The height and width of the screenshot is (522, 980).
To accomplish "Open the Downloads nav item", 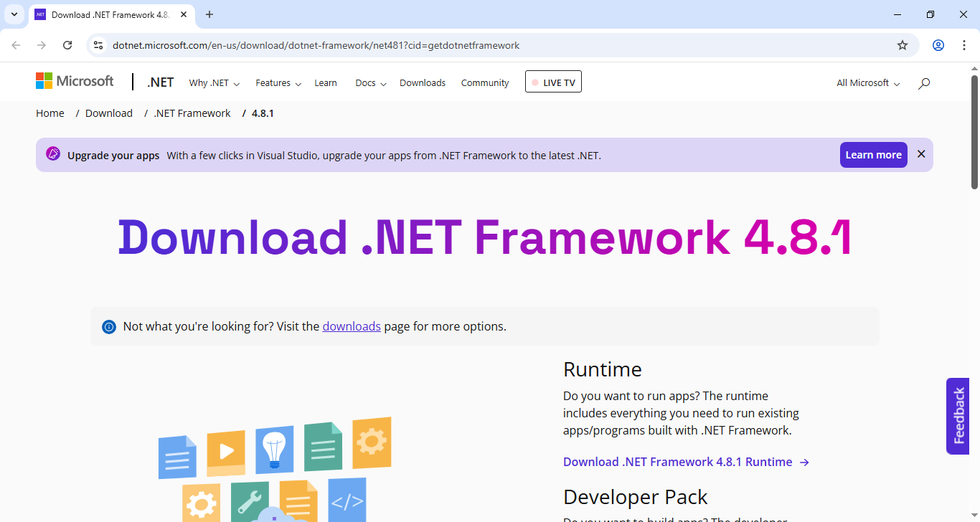I will point(423,83).
